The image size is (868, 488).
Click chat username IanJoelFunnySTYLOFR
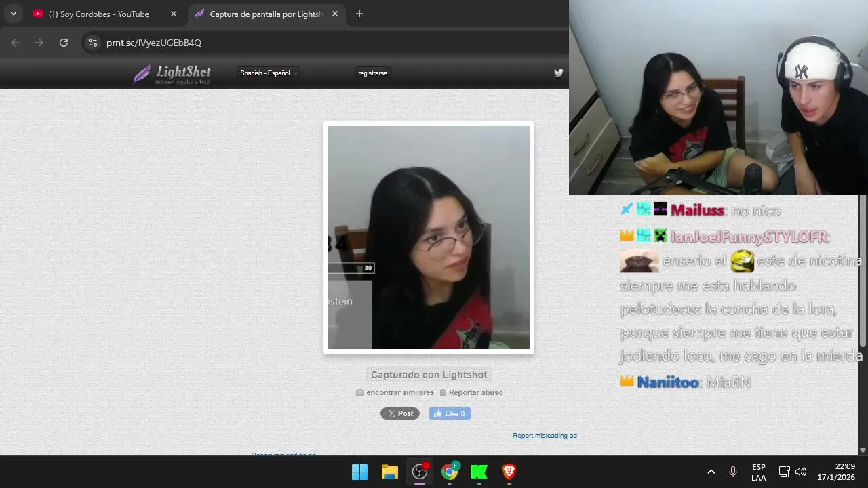[749, 237]
